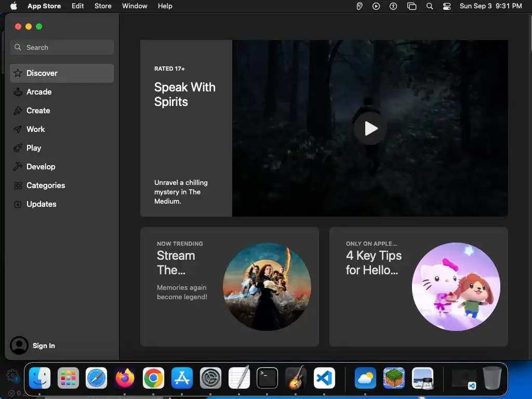Open the Arcade joystick icon

18,91
